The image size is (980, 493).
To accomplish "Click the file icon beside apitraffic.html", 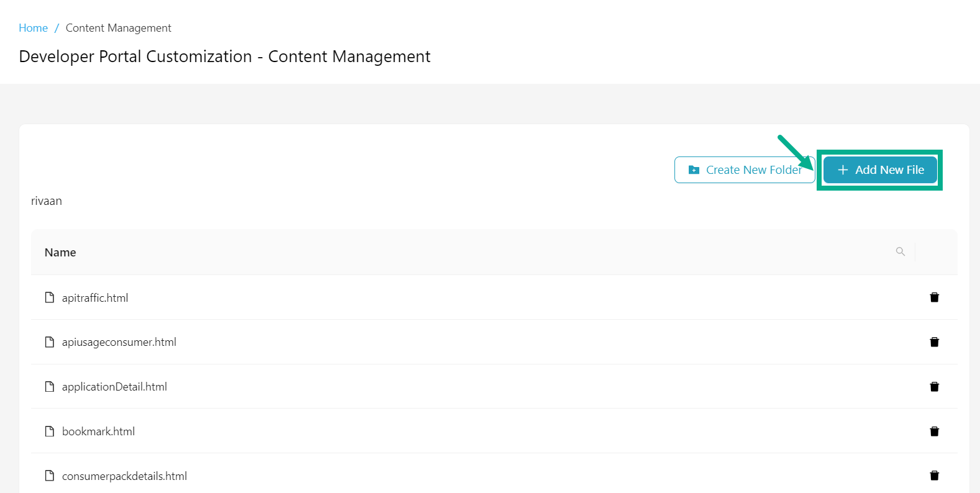I will 50,297.
